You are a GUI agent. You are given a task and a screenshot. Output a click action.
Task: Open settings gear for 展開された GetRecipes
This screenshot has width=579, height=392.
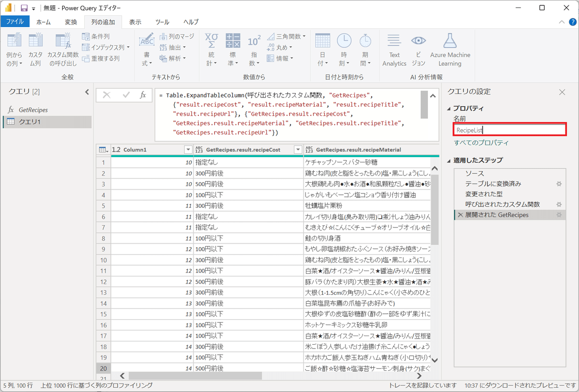point(559,215)
